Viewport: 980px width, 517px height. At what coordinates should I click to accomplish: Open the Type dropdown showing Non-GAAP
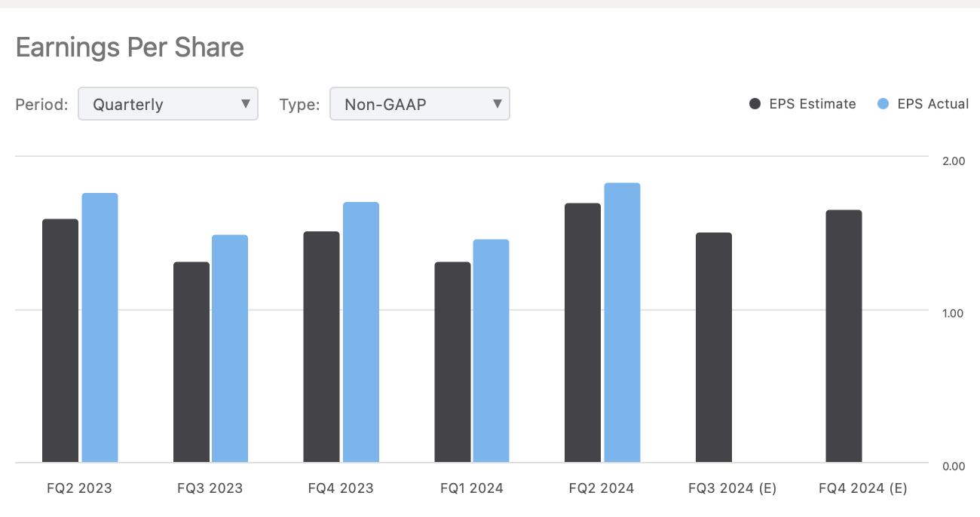[x=418, y=104]
